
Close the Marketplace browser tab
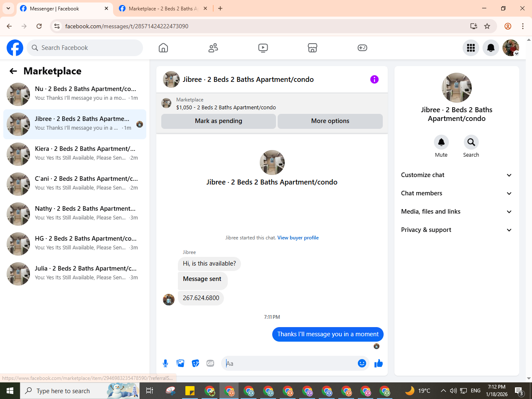point(205,8)
